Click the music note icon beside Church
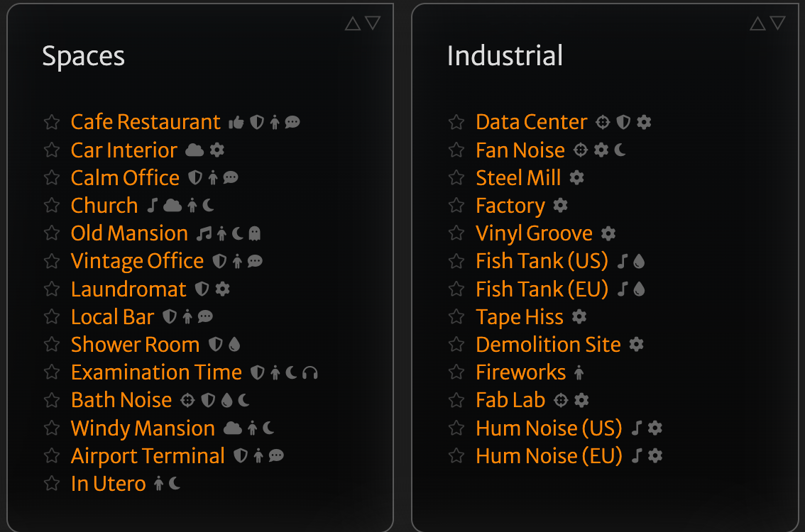The width and height of the screenshot is (805, 532). pos(152,206)
